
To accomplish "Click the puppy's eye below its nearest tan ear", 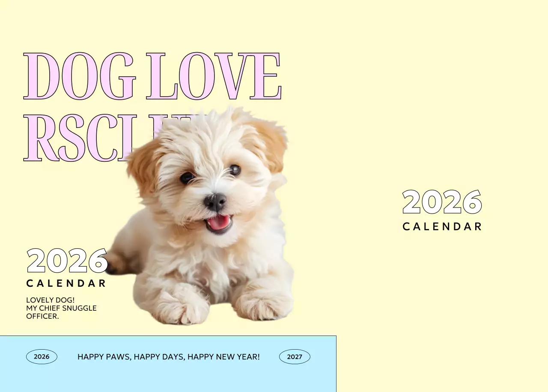I will click(x=235, y=170).
